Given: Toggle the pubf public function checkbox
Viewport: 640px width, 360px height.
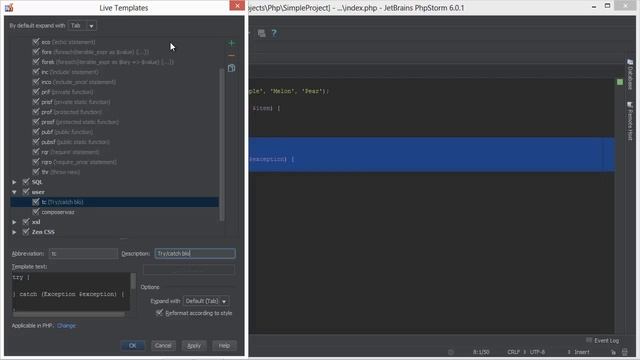Looking at the screenshot, I should coord(36,132).
